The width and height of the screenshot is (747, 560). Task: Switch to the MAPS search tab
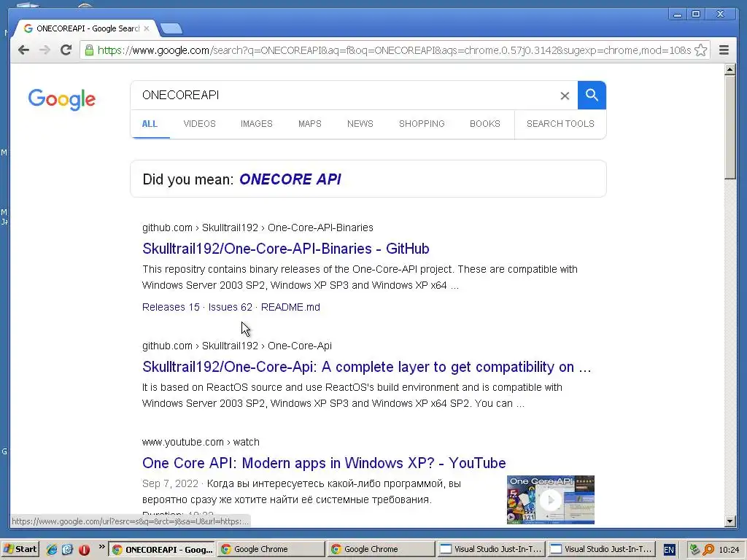coord(309,124)
